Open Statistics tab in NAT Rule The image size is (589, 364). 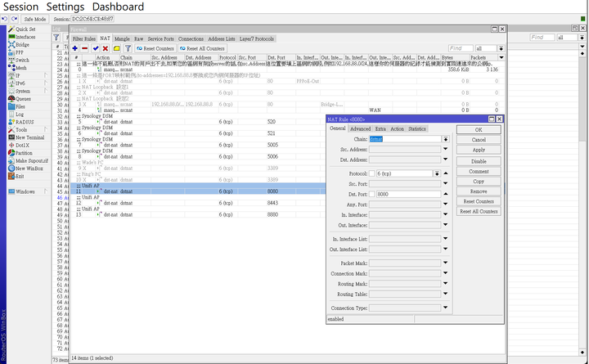point(417,129)
